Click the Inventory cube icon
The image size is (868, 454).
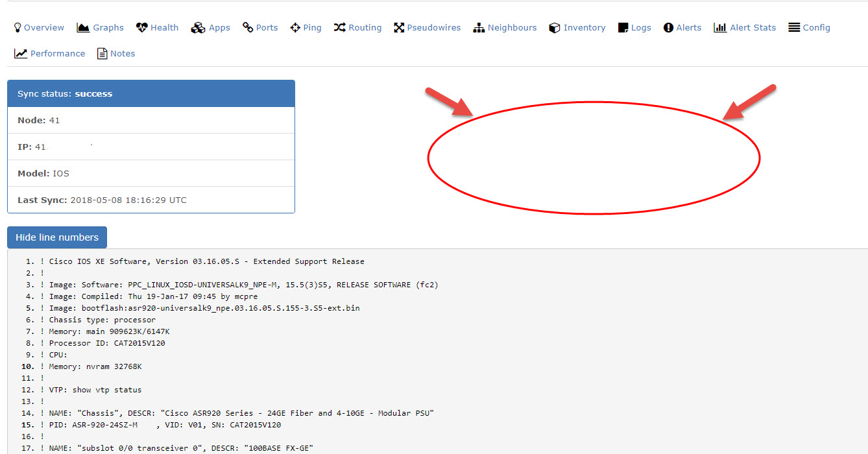(555, 27)
